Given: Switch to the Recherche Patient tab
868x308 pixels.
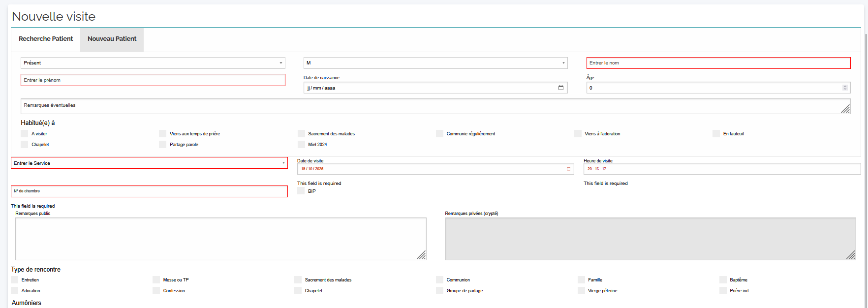Looking at the screenshot, I should coord(46,39).
